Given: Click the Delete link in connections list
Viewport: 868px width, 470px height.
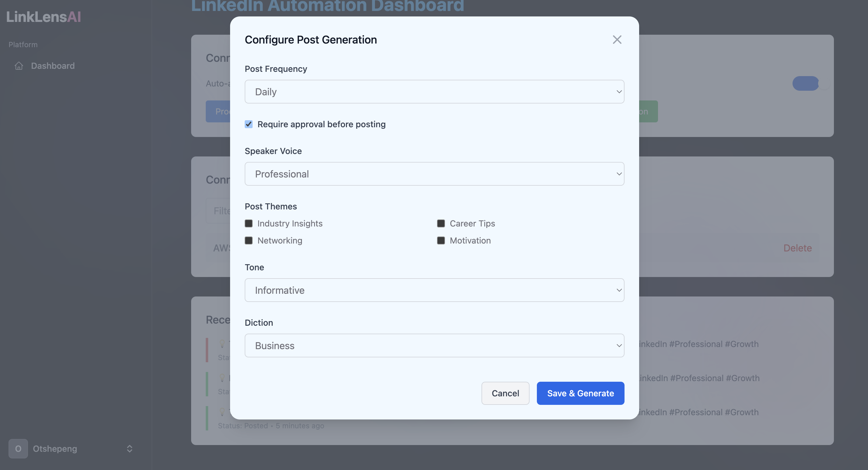Looking at the screenshot, I should (x=797, y=248).
